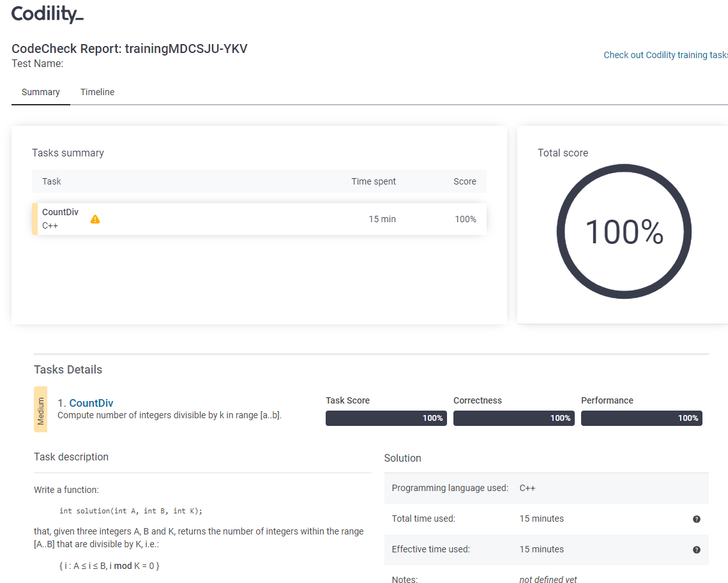Click the Tasks Details heading
Viewport: 728px width, 583px height.
[68, 370]
